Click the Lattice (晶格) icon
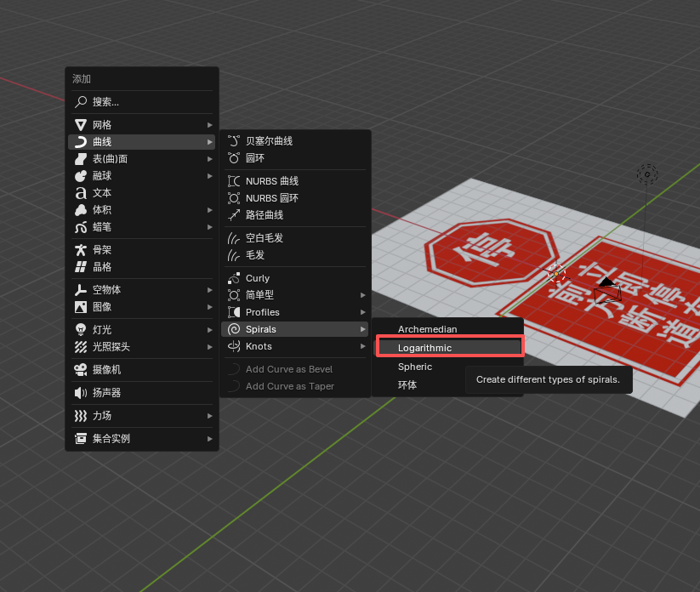 click(81, 267)
